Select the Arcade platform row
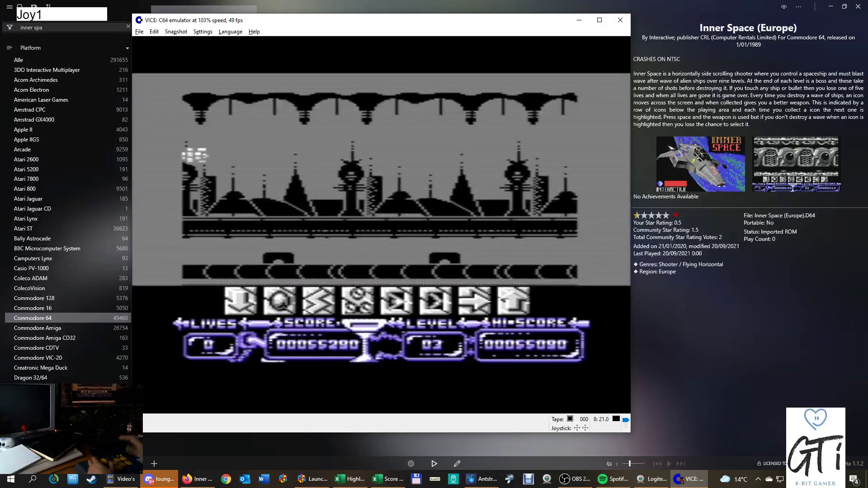868x488 pixels. [x=68, y=150]
